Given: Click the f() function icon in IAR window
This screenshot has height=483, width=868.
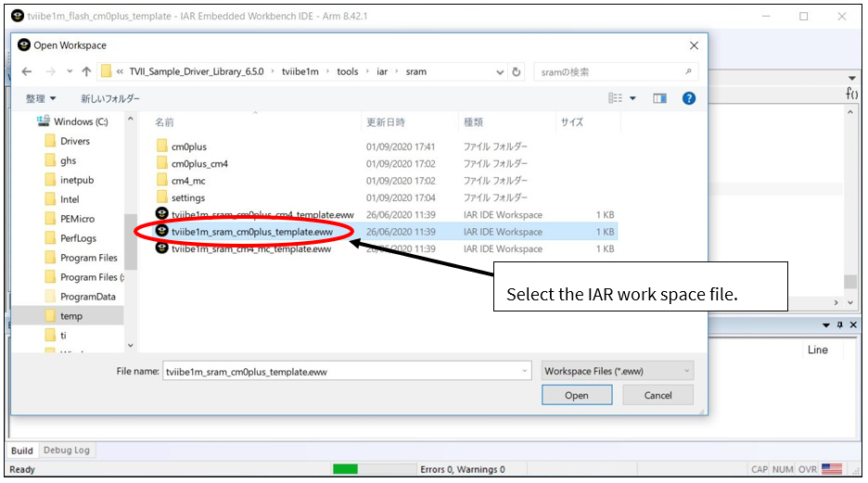Looking at the screenshot, I should tap(852, 94).
